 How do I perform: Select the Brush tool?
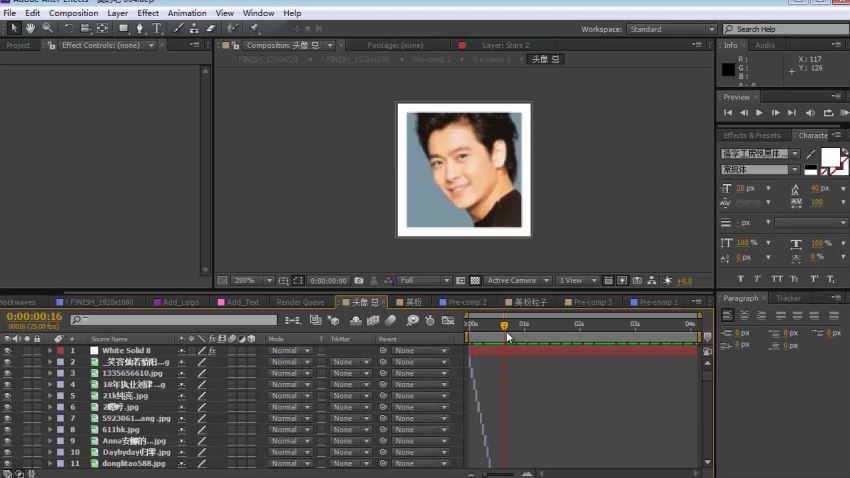(178, 28)
